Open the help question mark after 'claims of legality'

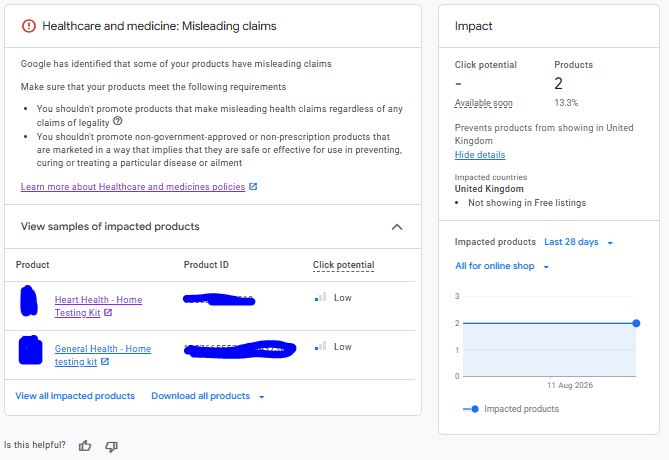(118, 121)
